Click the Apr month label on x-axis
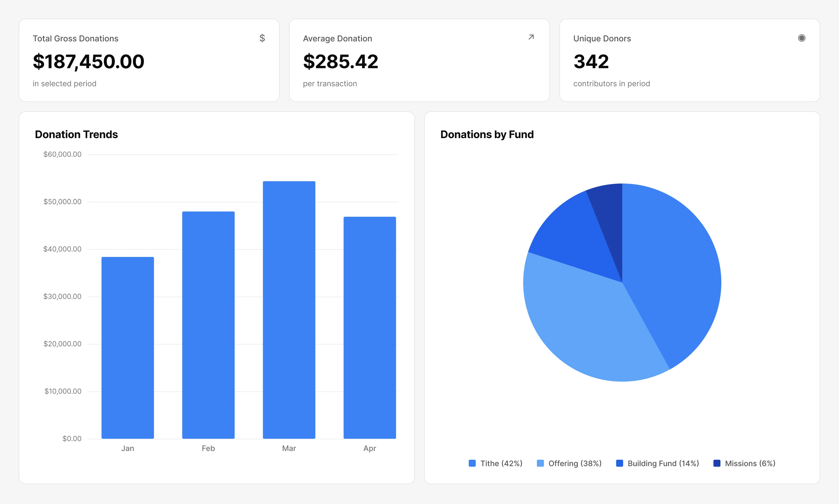Image resolution: width=839 pixels, height=504 pixels. pyautogui.click(x=370, y=448)
